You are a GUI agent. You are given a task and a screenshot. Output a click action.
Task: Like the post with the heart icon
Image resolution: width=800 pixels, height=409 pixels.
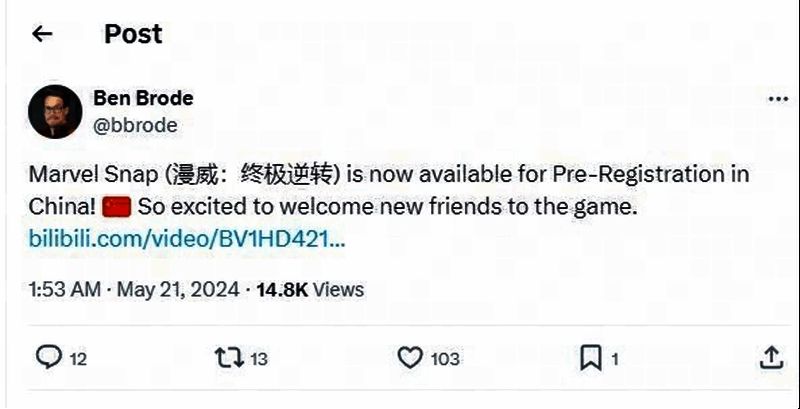tap(410, 357)
